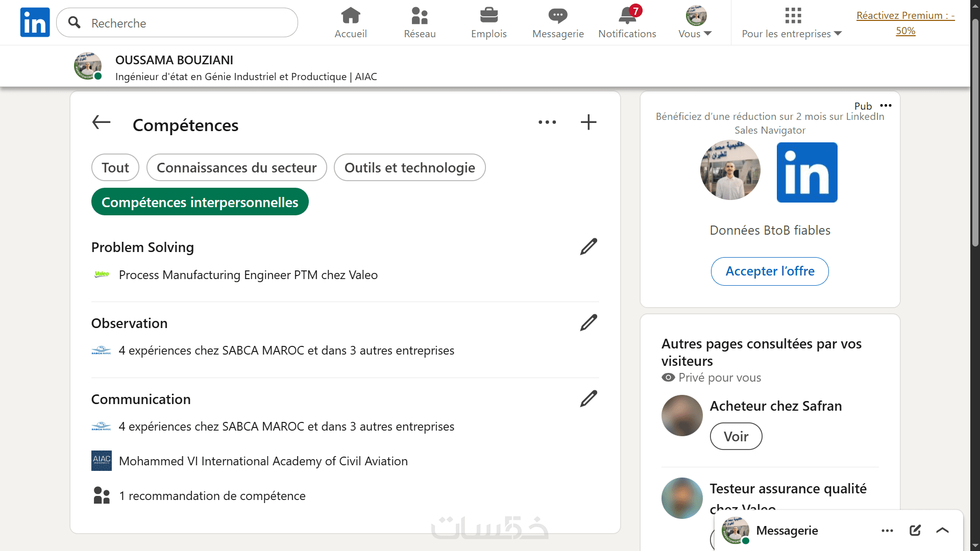Image resolution: width=980 pixels, height=551 pixels.
Task: Edit the Communication skill pencil
Action: coord(588,399)
